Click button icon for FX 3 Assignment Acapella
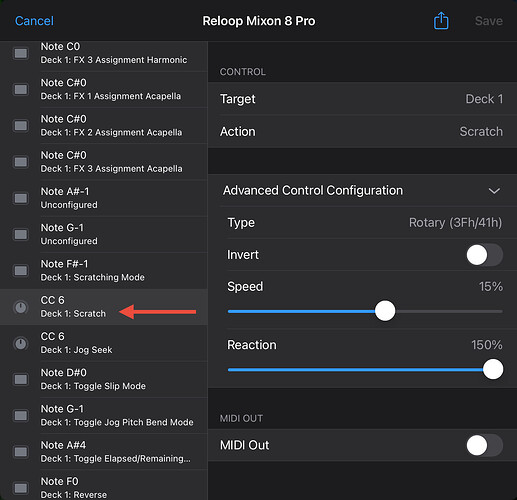Image resolution: width=517 pixels, height=500 pixels. point(21,162)
